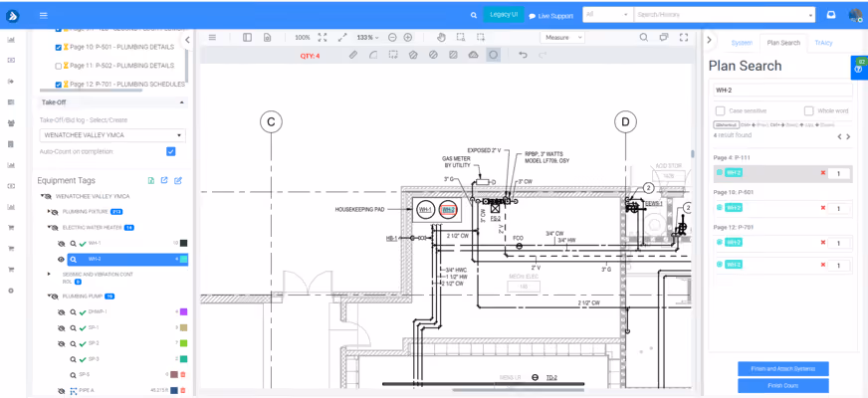Open the All filter dropdown in header

(x=608, y=14)
